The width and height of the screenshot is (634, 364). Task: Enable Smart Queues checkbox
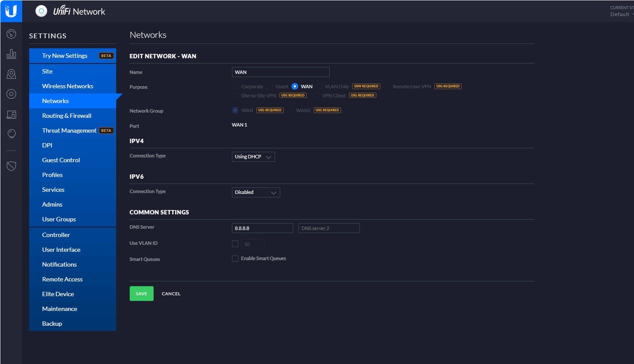click(235, 259)
